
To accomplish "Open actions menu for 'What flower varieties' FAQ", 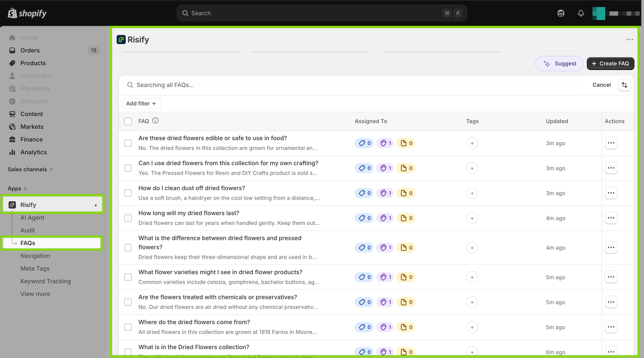I will tap(611, 277).
